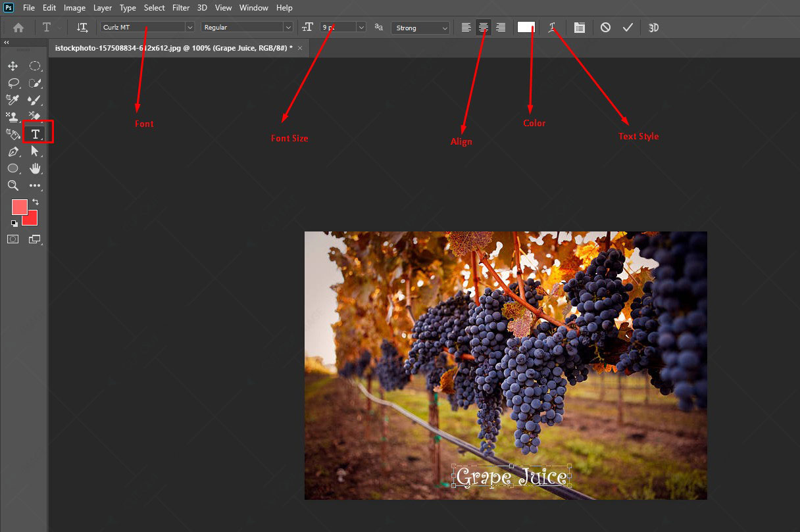Select the Horizontal Type tool
The height and width of the screenshot is (532, 800).
[x=36, y=133]
